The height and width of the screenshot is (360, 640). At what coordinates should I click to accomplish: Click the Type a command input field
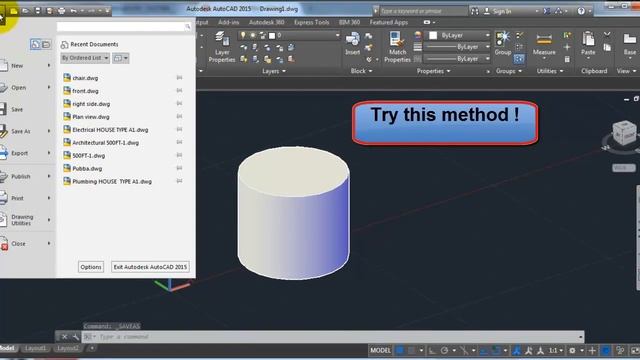(x=333, y=337)
